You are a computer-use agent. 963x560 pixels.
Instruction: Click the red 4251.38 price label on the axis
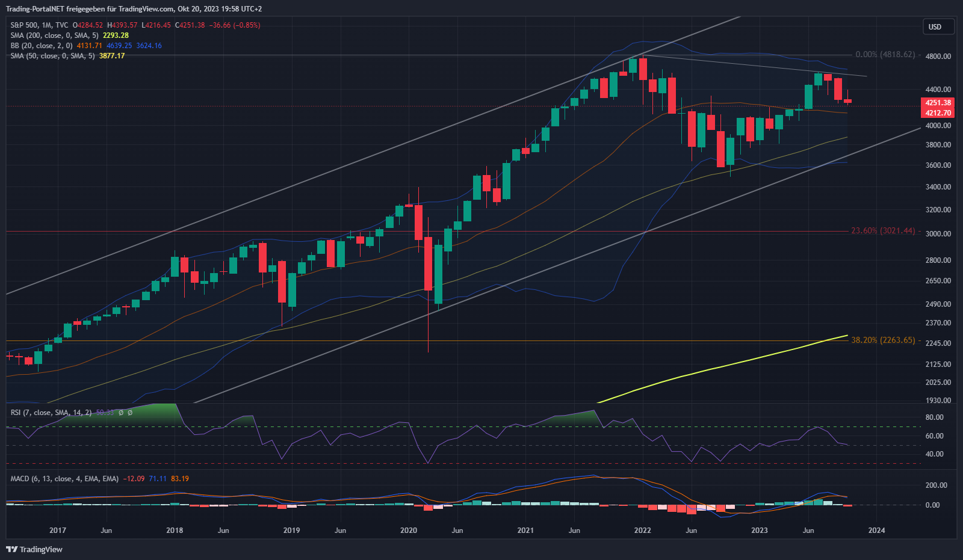(938, 103)
